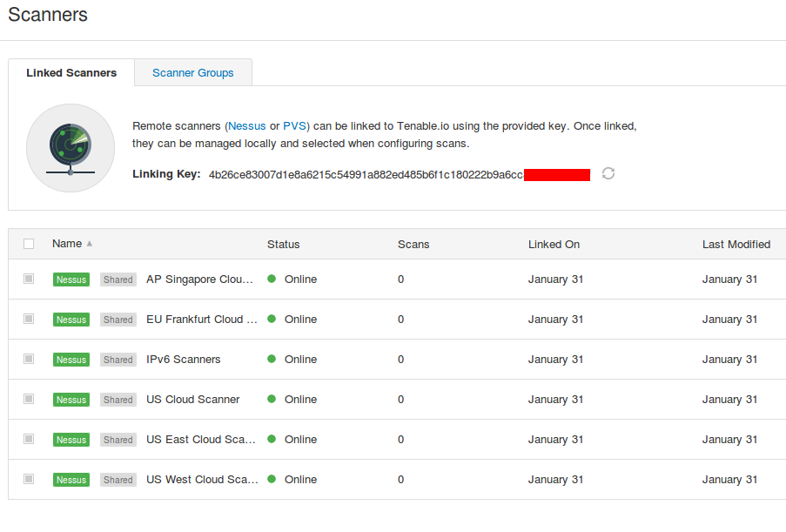Check the AP Singapore Cloud scanner checkbox
The image size is (786, 532).
click(29, 279)
